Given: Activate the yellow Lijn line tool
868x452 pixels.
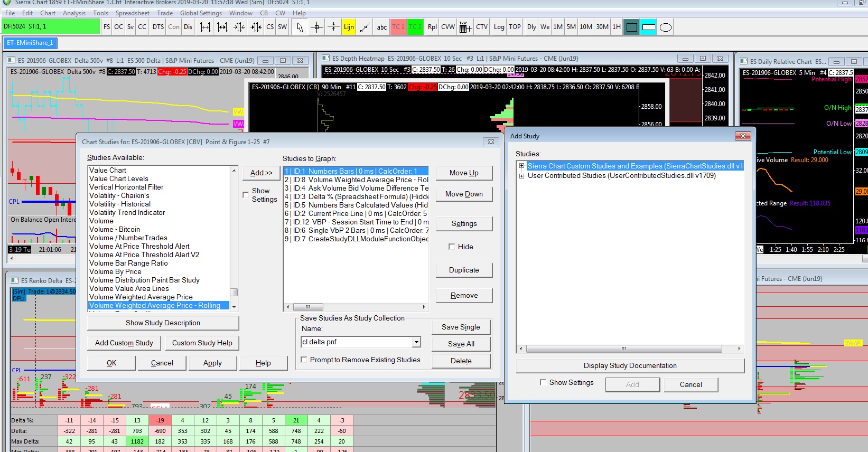Looking at the screenshot, I should (x=349, y=27).
